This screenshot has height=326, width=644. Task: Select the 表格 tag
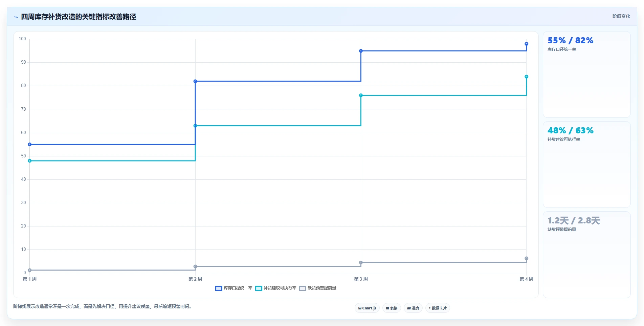click(392, 308)
